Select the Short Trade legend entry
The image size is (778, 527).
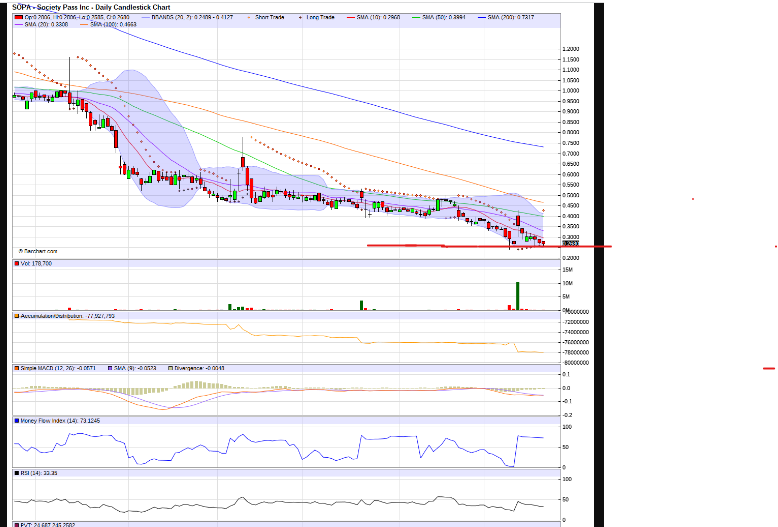tap(269, 17)
